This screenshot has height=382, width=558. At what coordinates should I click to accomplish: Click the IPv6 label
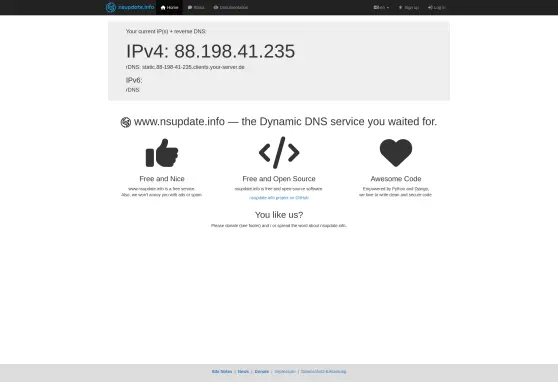pos(134,80)
